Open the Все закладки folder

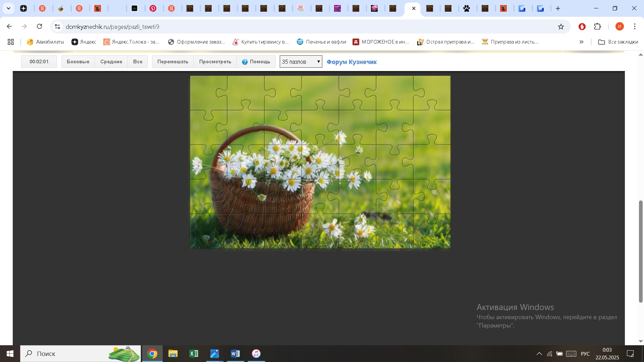tap(618, 42)
